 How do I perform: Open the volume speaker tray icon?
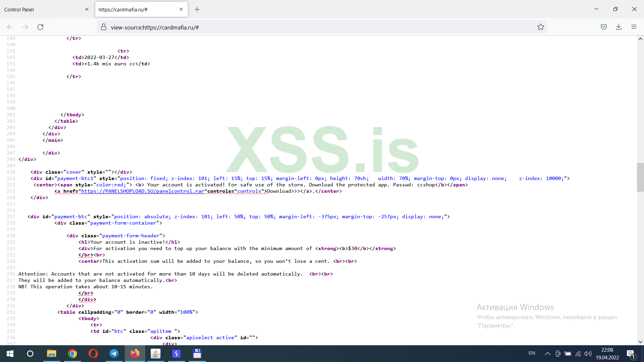pos(588,354)
